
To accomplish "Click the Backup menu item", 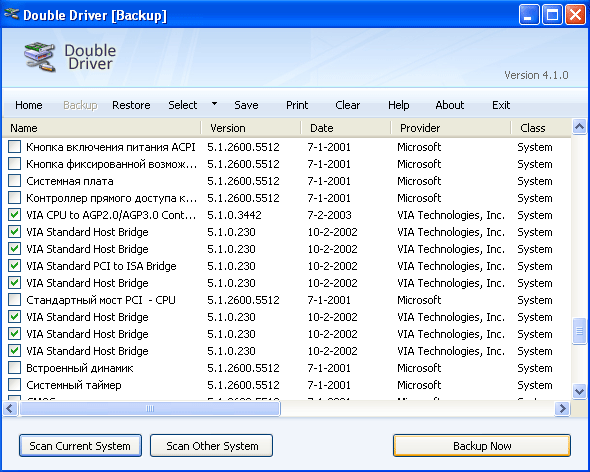I will (80, 105).
